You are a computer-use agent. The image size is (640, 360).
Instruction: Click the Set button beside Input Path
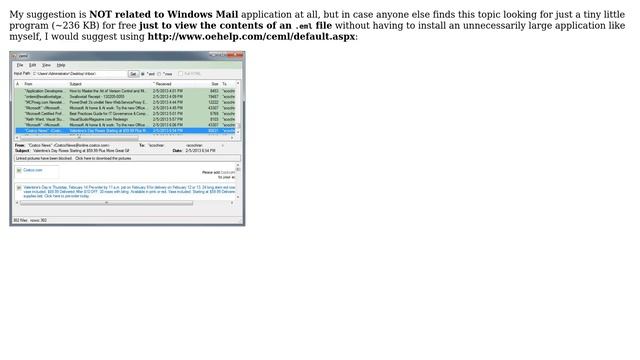(x=133, y=74)
